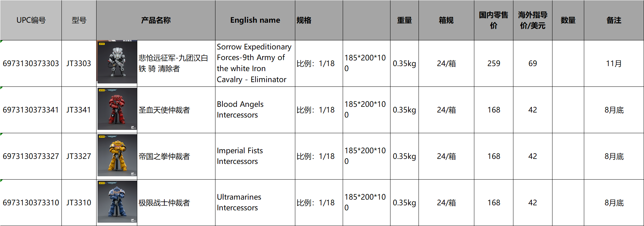Image resolution: width=644 pixels, height=226 pixels.
Task: Click the Blood Angels Intercessors cell
Action: click(255, 110)
